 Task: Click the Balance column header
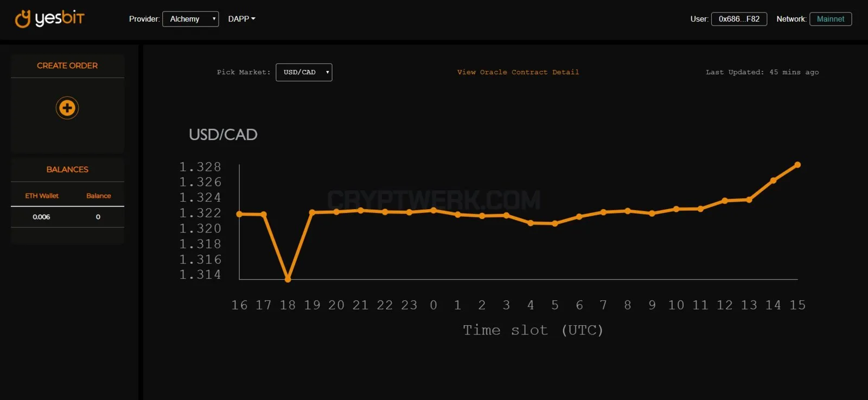(98, 196)
